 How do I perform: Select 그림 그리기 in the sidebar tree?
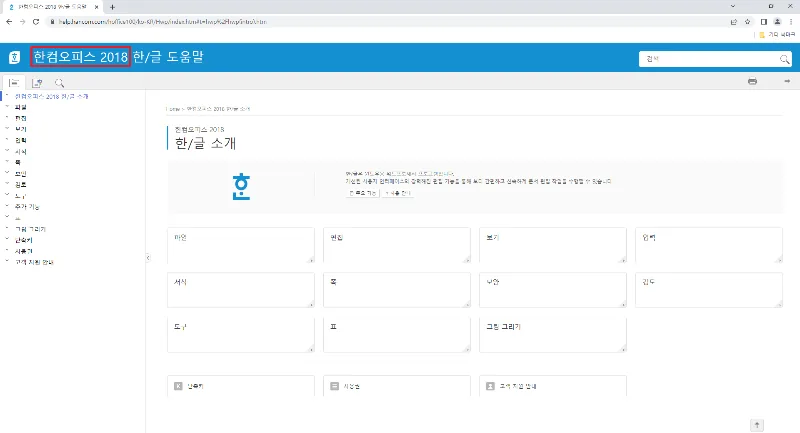[31, 229]
